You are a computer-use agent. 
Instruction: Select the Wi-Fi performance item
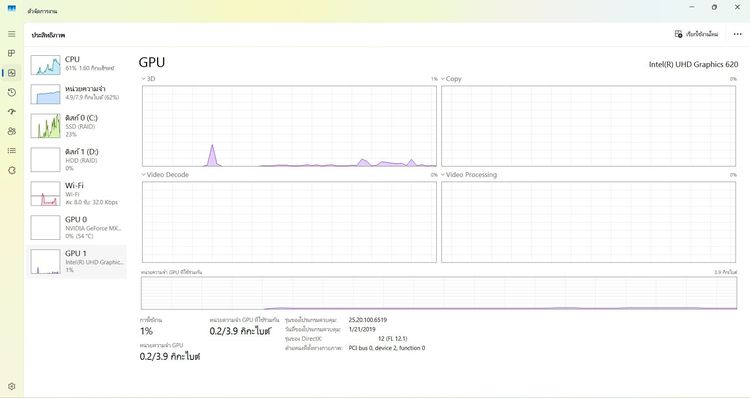coord(77,194)
